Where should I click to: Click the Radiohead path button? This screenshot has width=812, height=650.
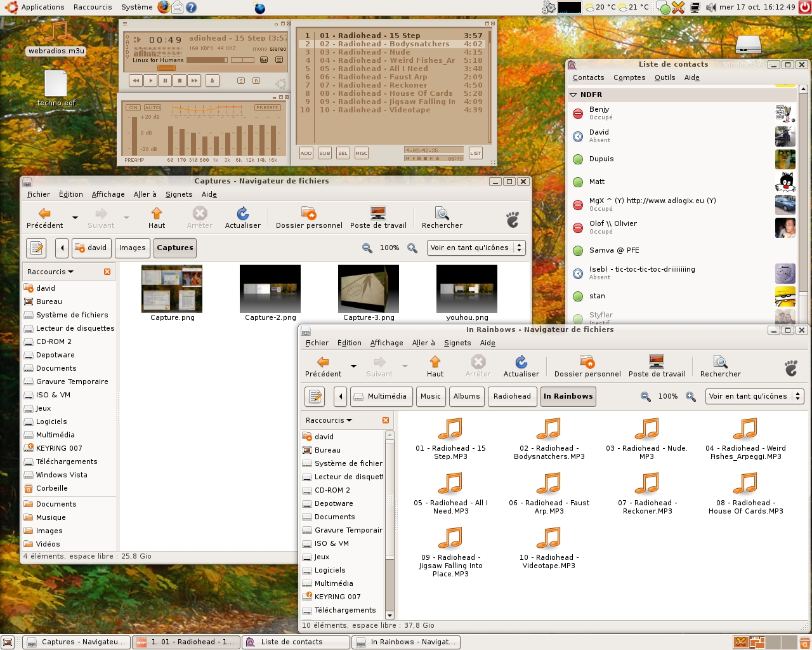(512, 396)
